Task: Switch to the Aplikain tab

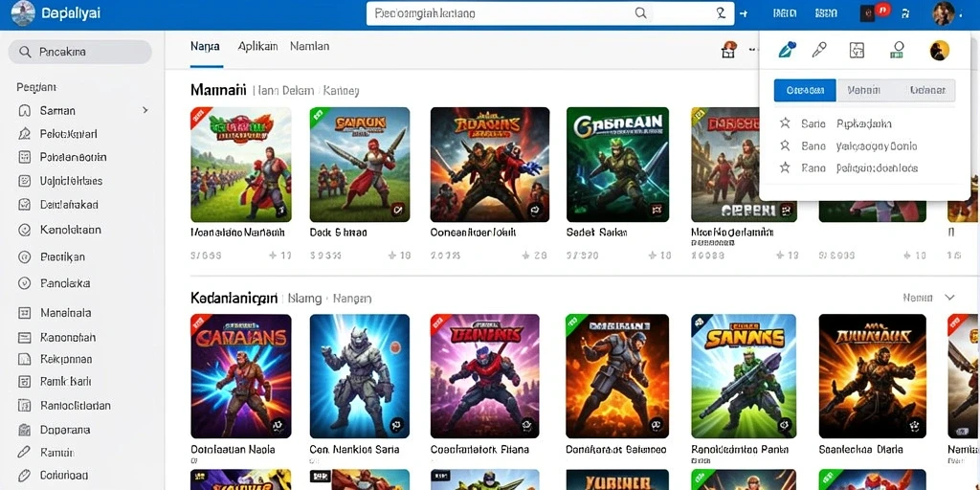Action: click(x=257, y=46)
